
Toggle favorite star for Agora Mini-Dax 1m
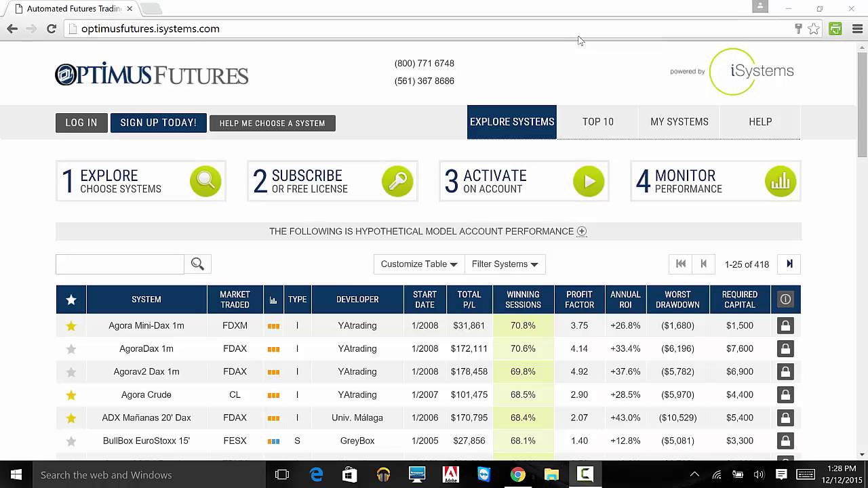[x=71, y=326]
